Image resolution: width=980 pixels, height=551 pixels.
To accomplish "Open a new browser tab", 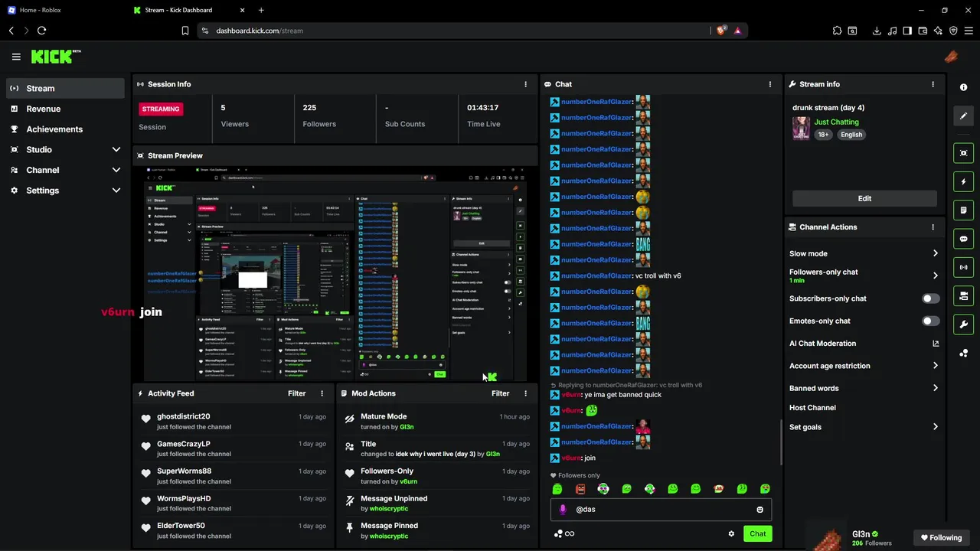I will 261,10.
